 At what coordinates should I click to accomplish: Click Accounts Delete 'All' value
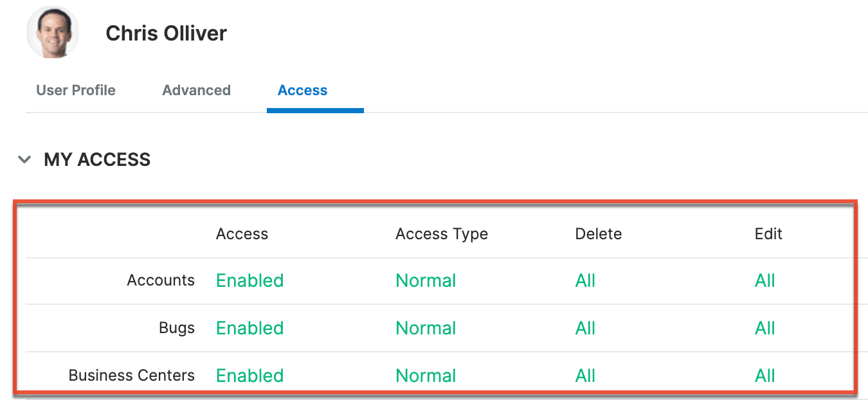click(x=585, y=281)
